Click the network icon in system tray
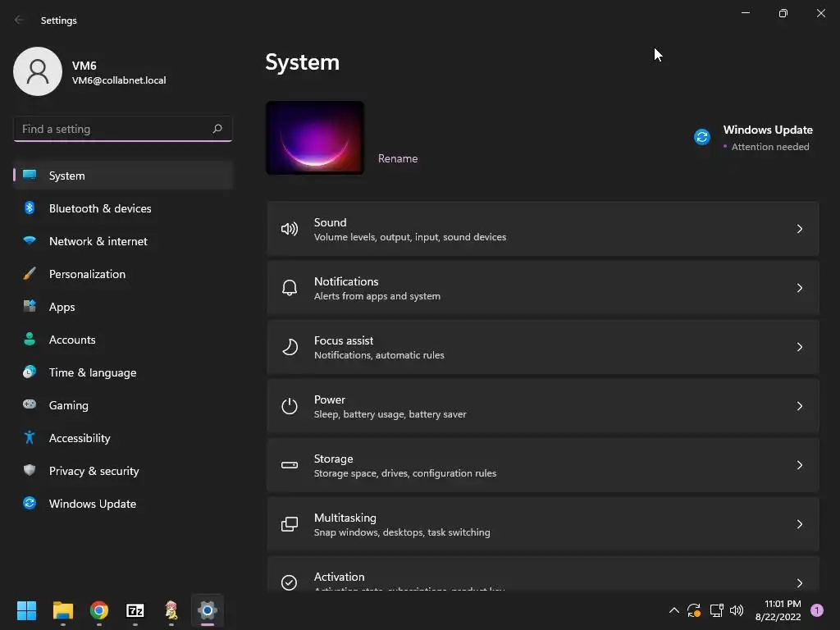840x630 pixels. coord(716,610)
